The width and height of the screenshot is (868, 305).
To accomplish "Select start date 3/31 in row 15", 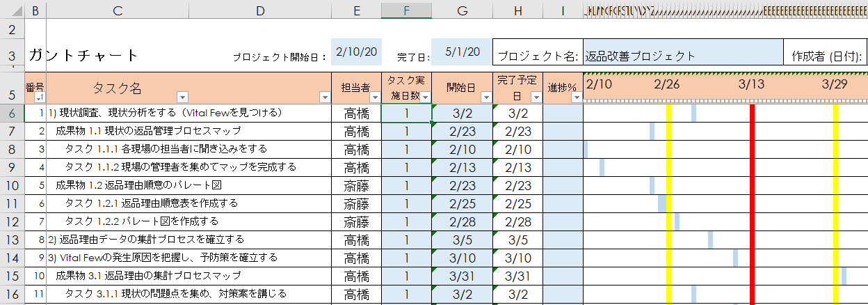I will [462, 276].
